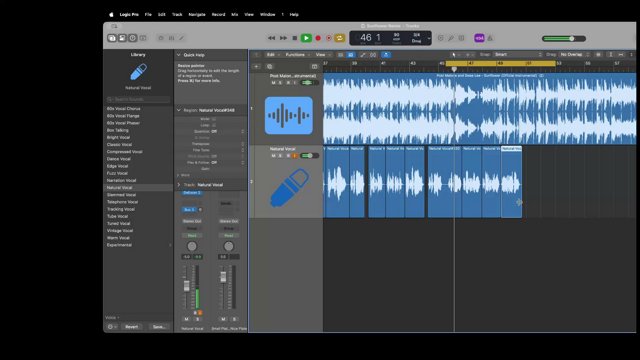Open the Navigate menu in menu bar
The image size is (640, 360).
pyautogui.click(x=197, y=14)
